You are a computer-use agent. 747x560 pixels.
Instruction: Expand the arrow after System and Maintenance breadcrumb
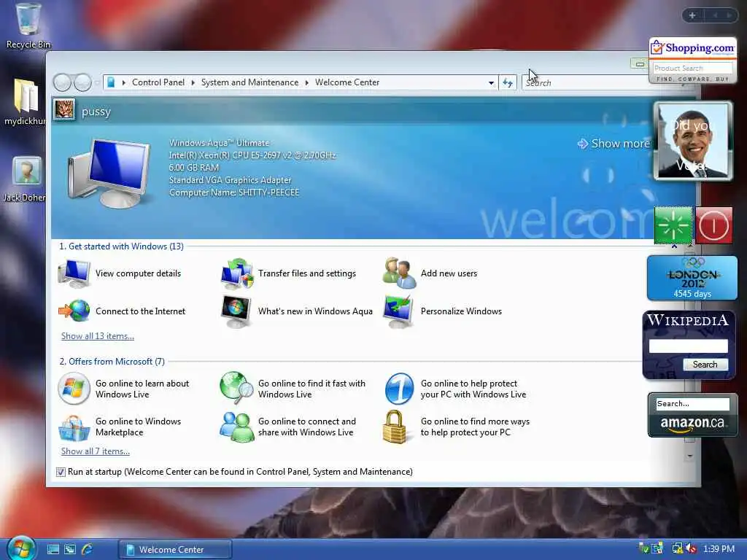coord(307,83)
